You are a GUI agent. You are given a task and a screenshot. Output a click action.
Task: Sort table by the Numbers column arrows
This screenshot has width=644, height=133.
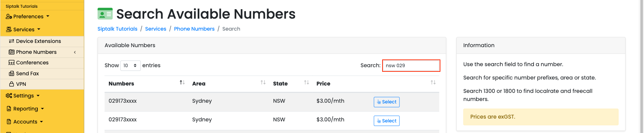pyautogui.click(x=182, y=82)
